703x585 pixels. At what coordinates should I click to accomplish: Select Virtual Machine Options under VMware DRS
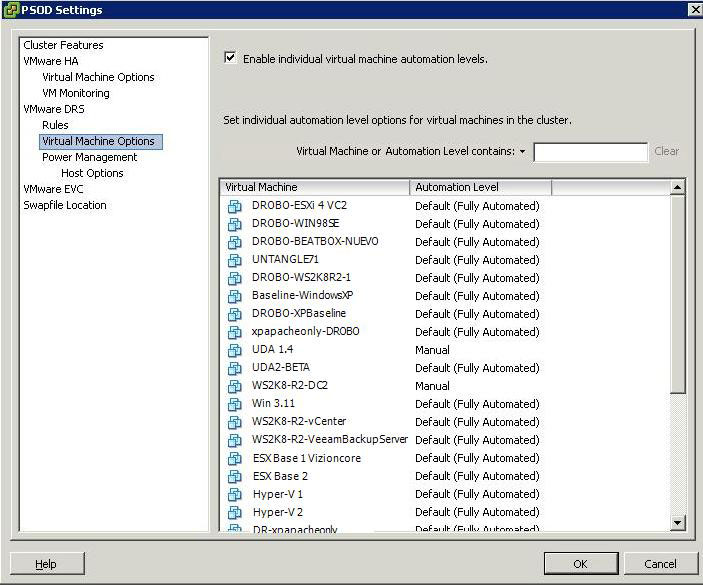tap(100, 141)
